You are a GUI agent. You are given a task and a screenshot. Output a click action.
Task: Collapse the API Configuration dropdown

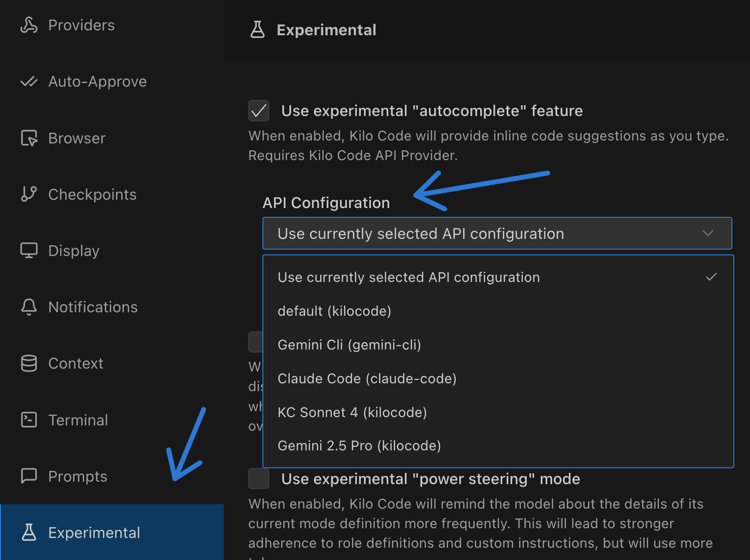tap(497, 233)
